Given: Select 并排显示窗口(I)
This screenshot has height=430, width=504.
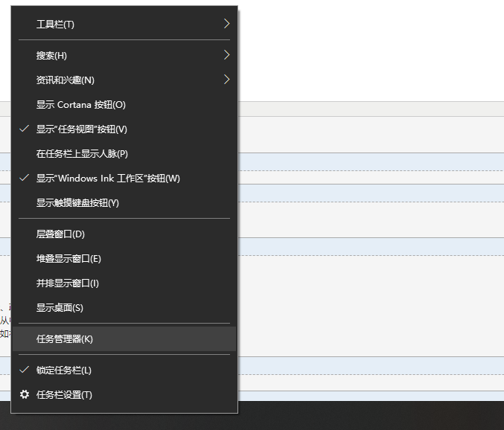Looking at the screenshot, I should coord(124,283).
